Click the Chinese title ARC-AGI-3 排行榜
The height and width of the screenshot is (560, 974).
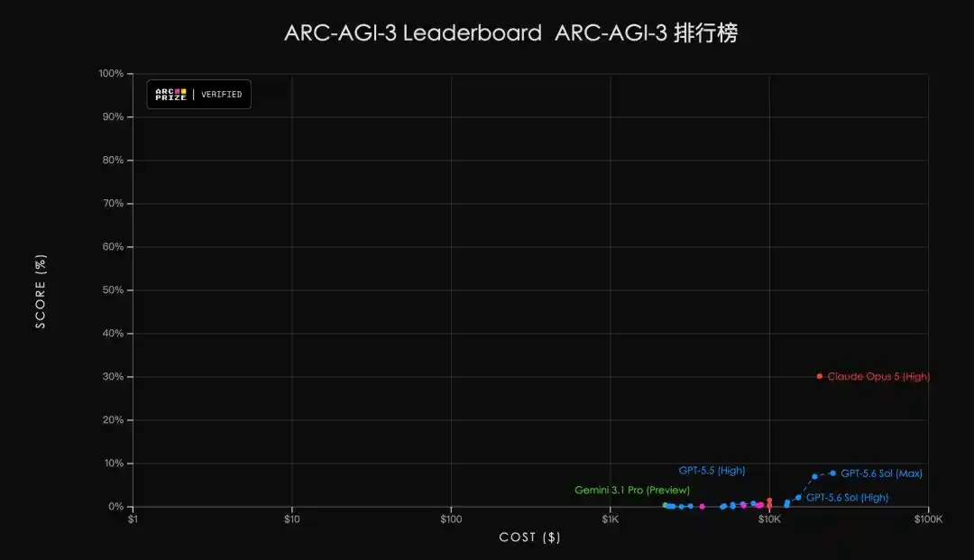pos(646,32)
